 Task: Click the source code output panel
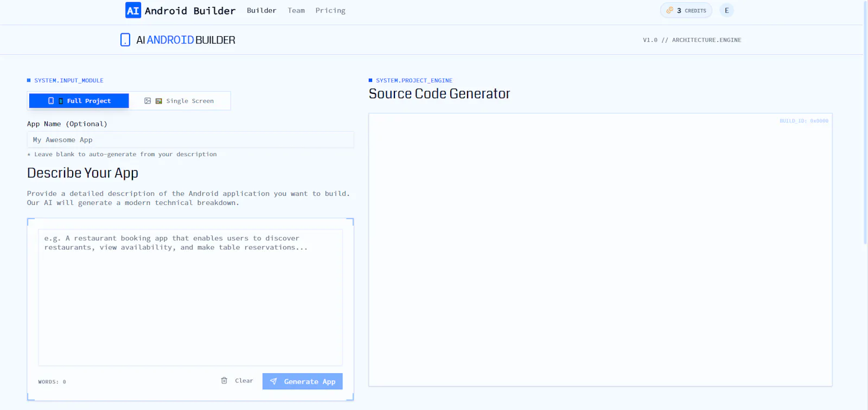[x=601, y=250]
